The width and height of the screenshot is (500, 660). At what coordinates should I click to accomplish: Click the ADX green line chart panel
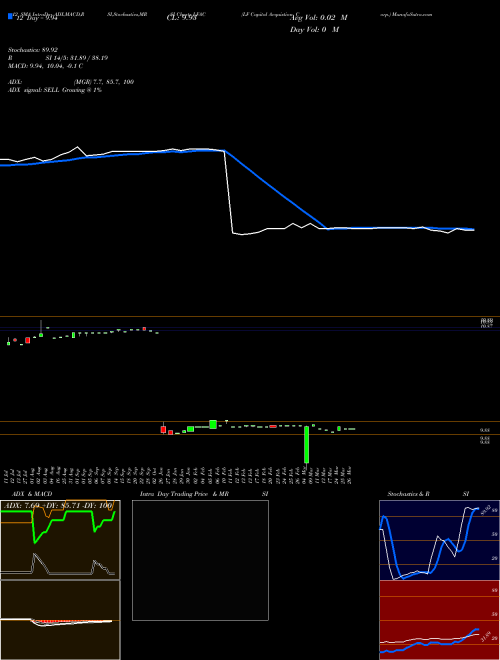coord(60,540)
